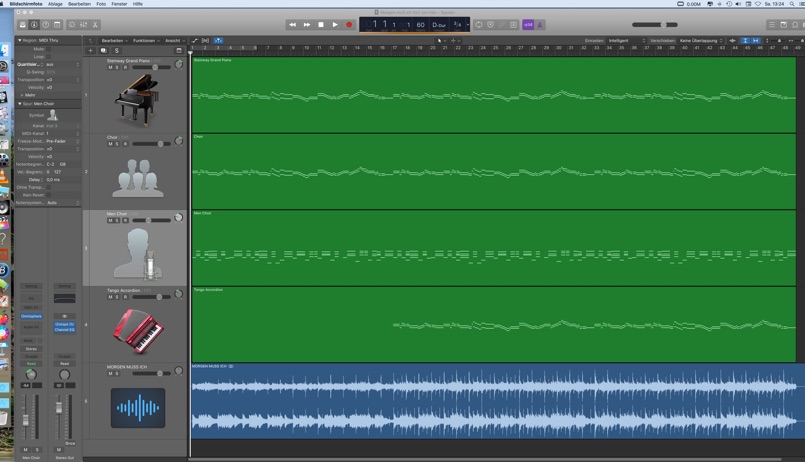This screenshot has width=805, height=462.
Task: Click green Read automation button on Men Choir strip
Action: point(31,363)
